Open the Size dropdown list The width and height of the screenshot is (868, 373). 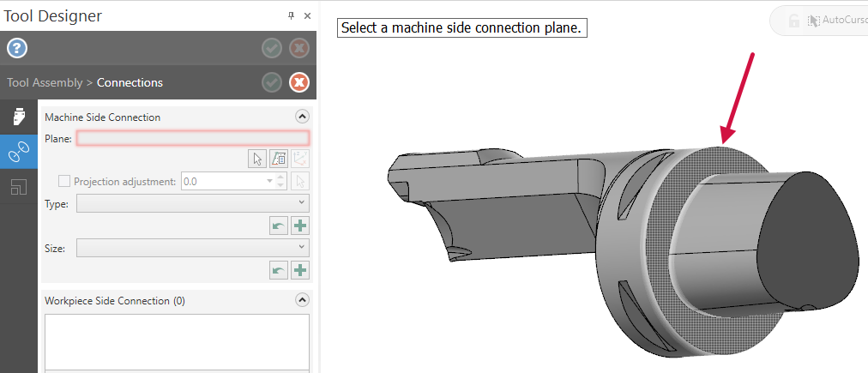coord(193,248)
